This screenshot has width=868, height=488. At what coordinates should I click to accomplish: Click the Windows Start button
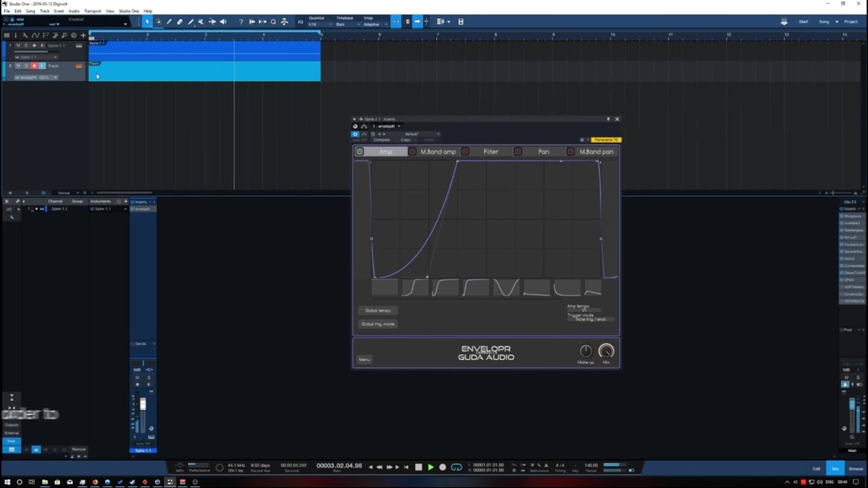pos(6,482)
